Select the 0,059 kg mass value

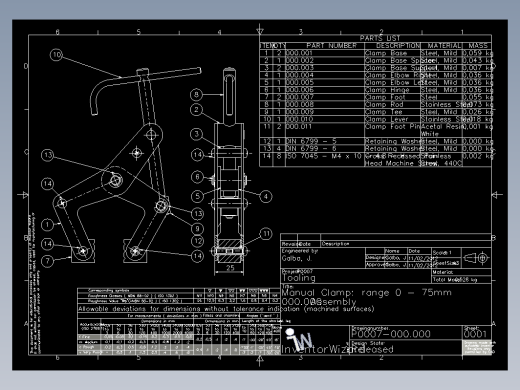[477, 53]
